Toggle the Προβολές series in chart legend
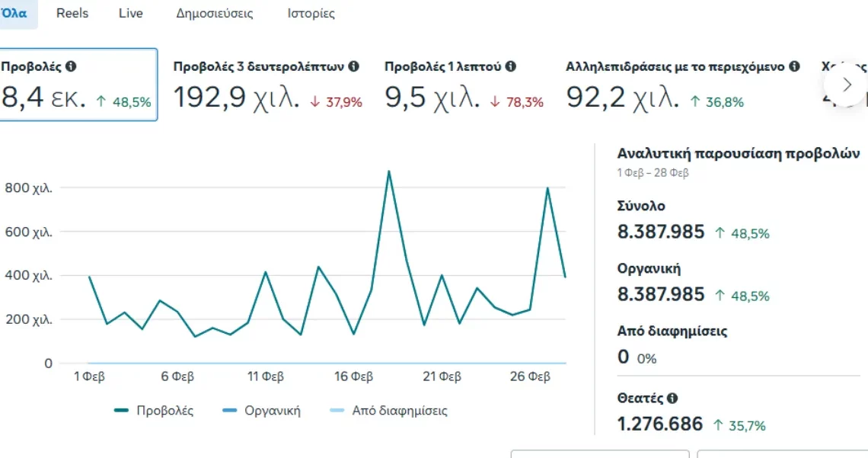Screen dimensions: 868x458 [154, 411]
